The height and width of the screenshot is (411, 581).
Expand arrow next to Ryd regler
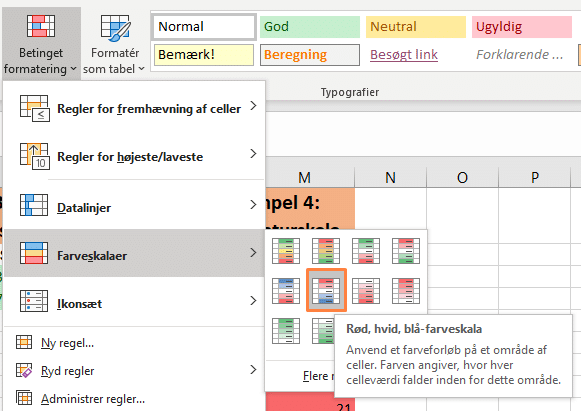[253, 369]
